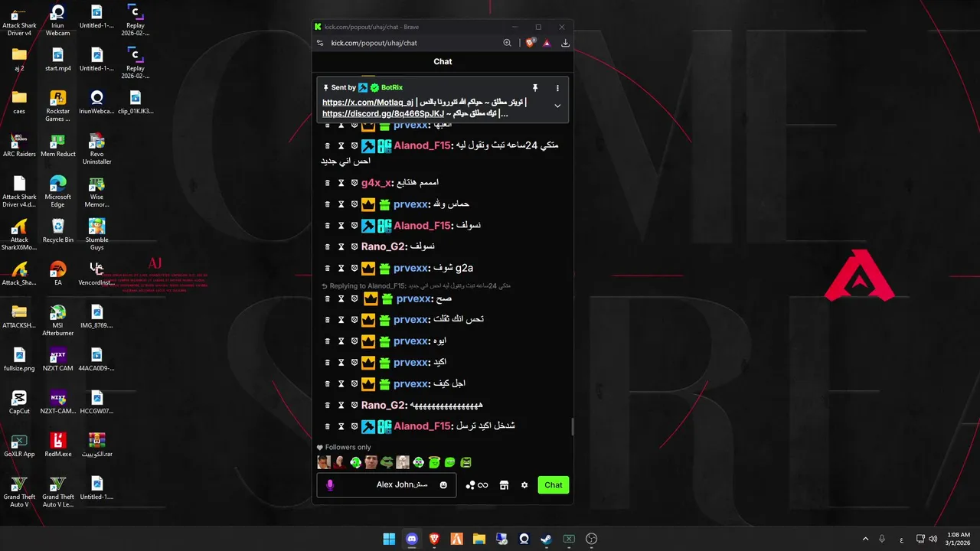Unpin the BotRix pinned message
Image resolution: width=980 pixels, height=551 pixels.
tap(535, 88)
